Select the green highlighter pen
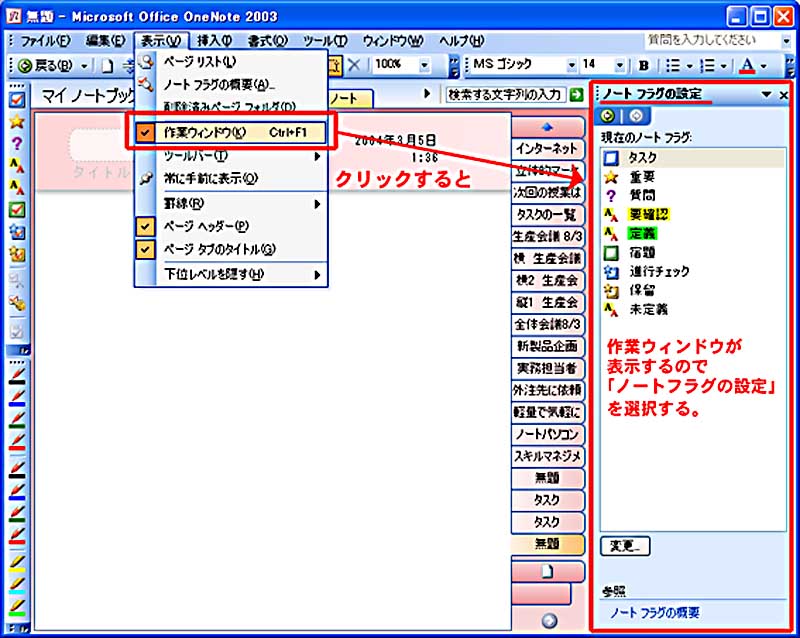 point(17,607)
